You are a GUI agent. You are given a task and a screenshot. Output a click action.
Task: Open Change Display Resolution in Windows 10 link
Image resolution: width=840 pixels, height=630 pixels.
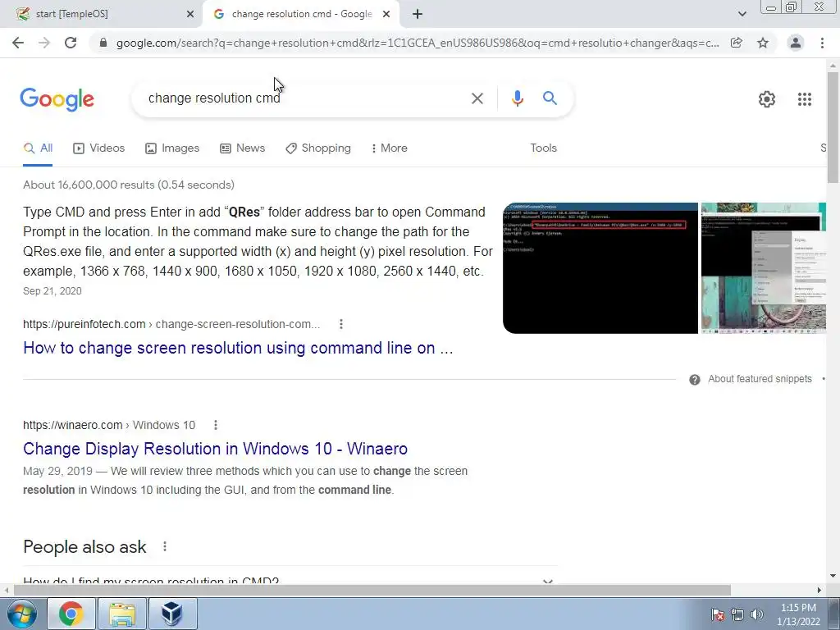(x=216, y=449)
